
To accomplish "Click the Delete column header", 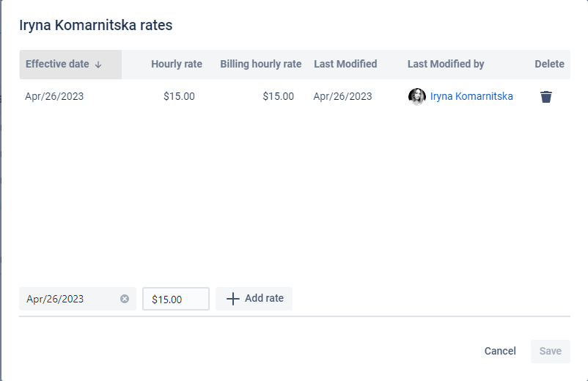I will coord(549,64).
